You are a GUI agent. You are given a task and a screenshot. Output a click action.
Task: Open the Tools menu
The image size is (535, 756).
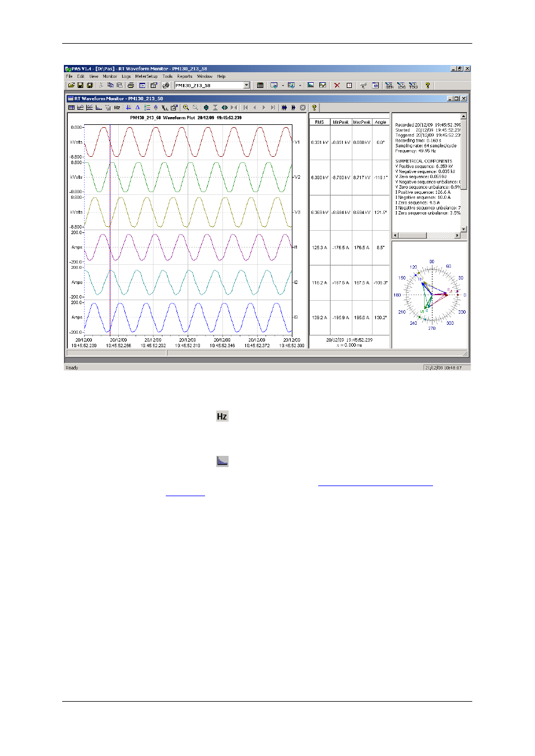pos(168,76)
